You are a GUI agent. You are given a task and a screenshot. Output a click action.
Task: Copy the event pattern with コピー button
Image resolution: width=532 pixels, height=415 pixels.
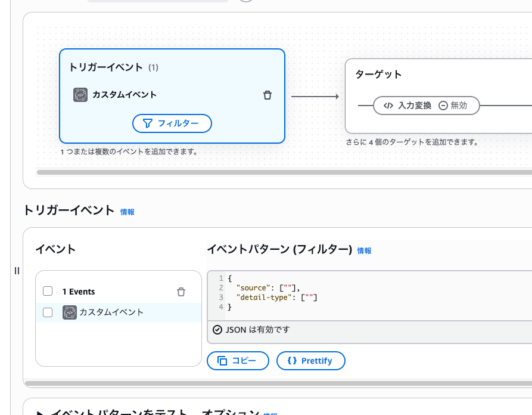(238, 361)
